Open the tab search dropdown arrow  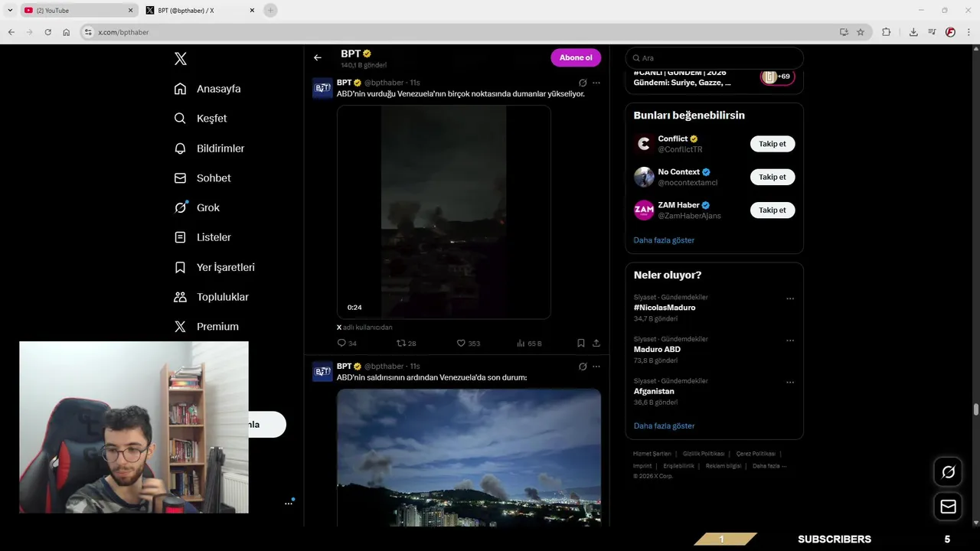10,11
